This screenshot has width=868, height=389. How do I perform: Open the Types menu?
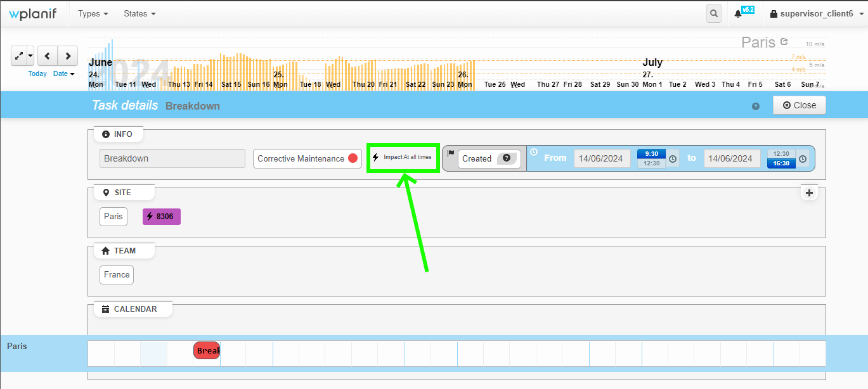pyautogui.click(x=92, y=13)
